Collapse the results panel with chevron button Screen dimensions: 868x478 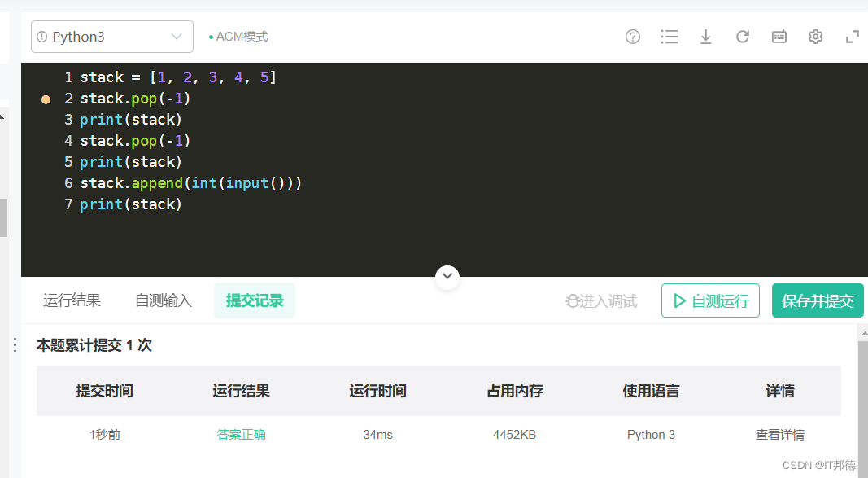coord(447,276)
